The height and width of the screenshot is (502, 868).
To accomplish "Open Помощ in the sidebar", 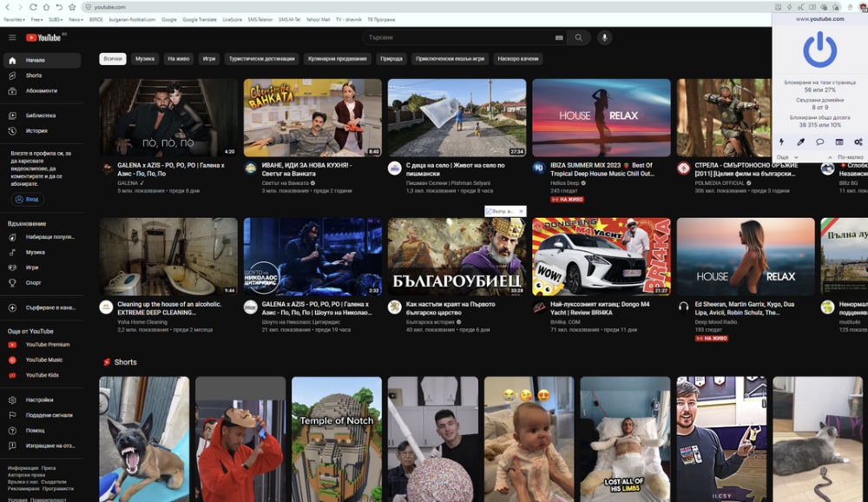I will [x=42, y=431].
